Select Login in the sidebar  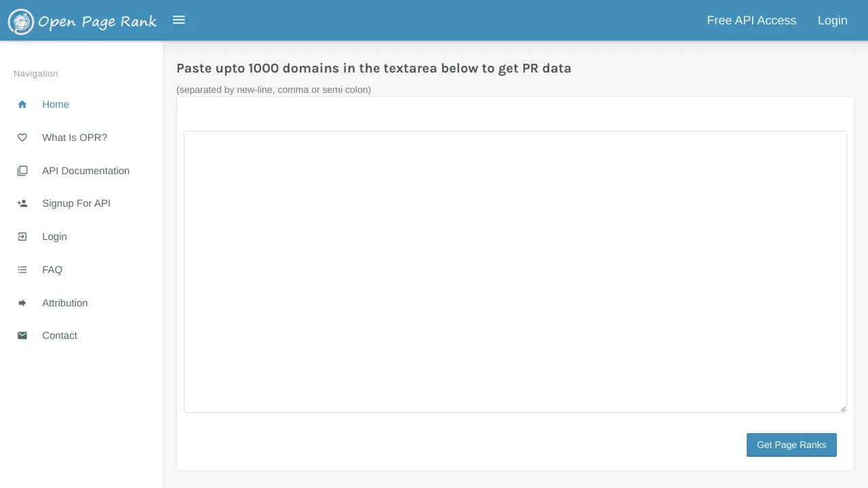click(54, 237)
